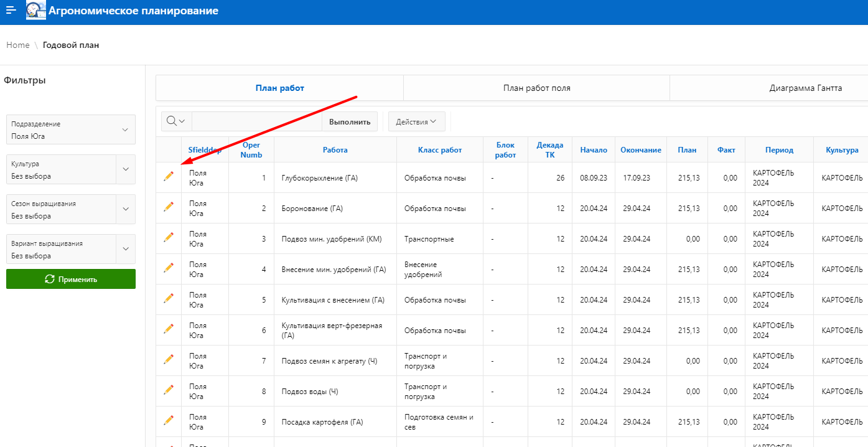The height and width of the screenshot is (447, 868).
Task: Click the application logo icon in header
Action: point(36,11)
